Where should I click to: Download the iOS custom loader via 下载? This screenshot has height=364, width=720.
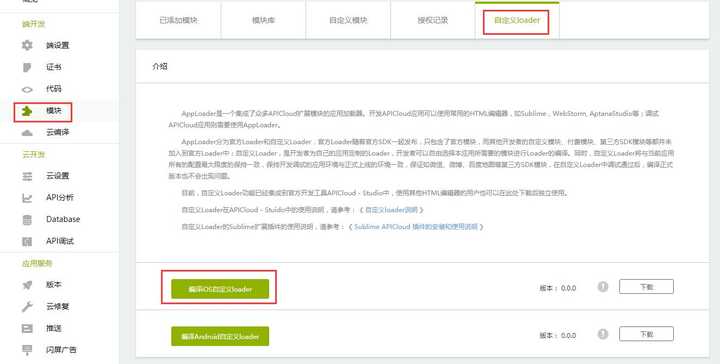[x=646, y=286]
